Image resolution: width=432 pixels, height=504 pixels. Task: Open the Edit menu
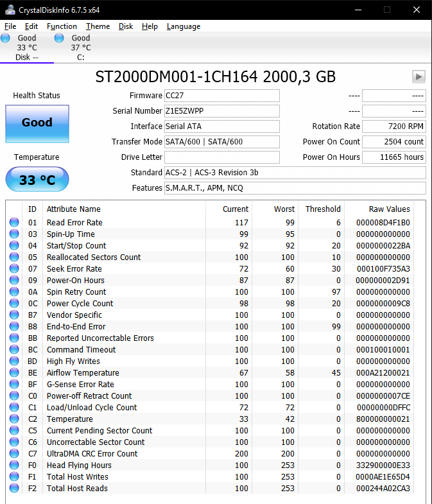31,26
